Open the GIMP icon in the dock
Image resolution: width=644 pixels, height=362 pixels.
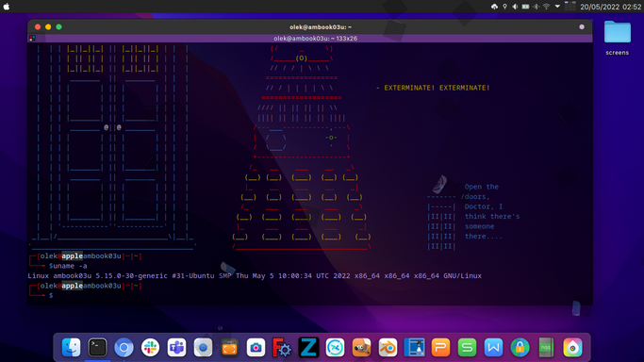click(361, 348)
